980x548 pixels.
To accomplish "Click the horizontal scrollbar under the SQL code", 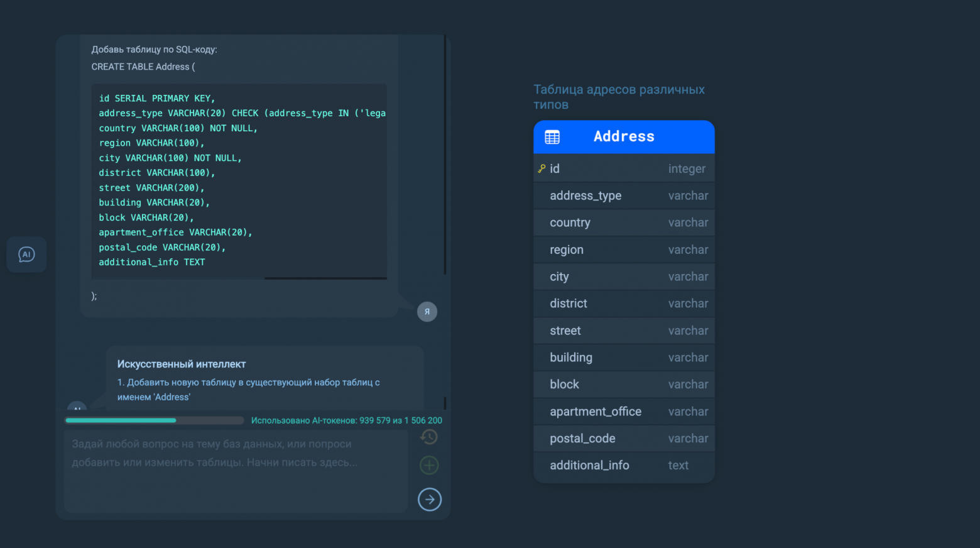I will (325, 277).
